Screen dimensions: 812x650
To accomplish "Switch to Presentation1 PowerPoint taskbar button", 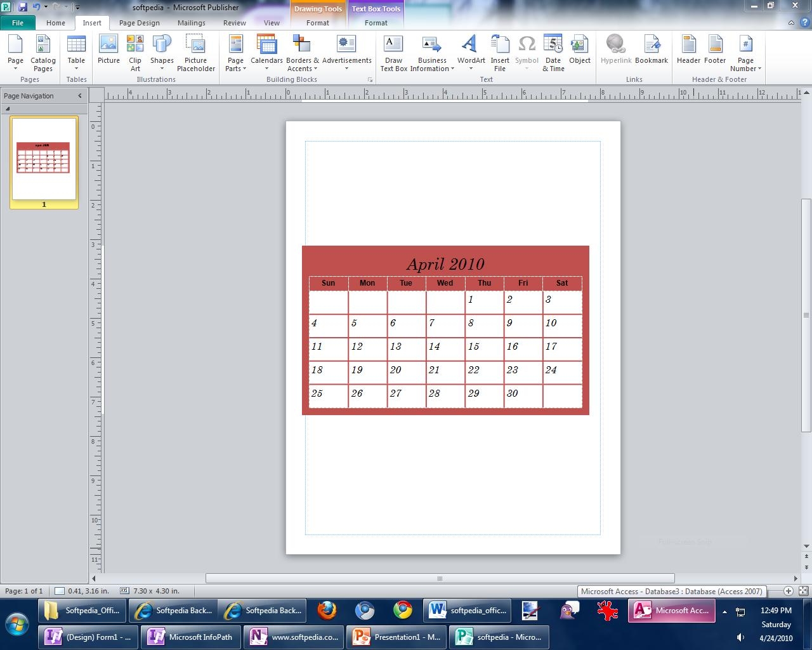I will (x=396, y=637).
